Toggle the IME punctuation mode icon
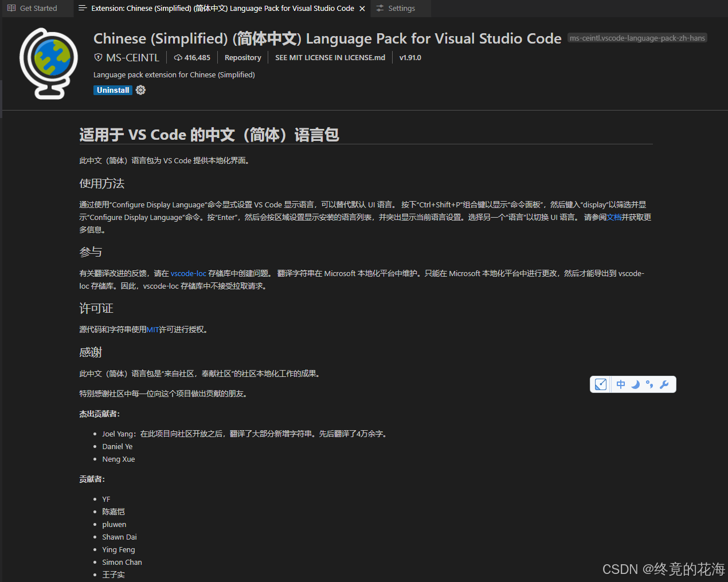 pyautogui.click(x=649, y=384)
